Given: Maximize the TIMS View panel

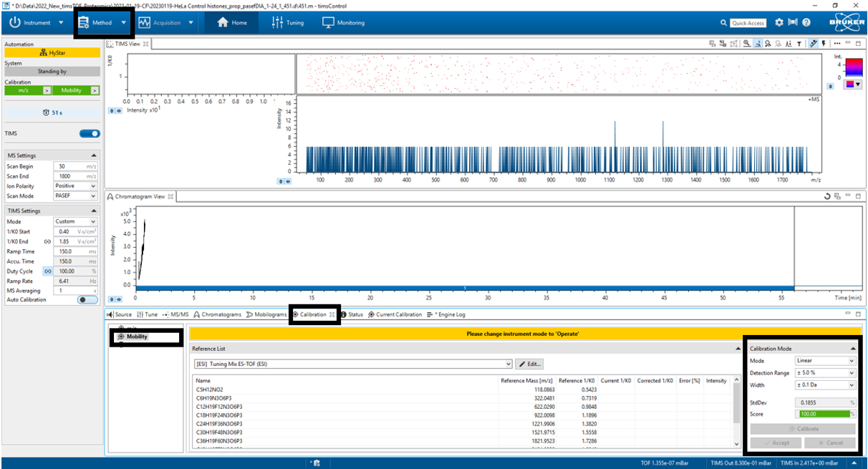Looking at the screenshot, I should coord(858,44).
